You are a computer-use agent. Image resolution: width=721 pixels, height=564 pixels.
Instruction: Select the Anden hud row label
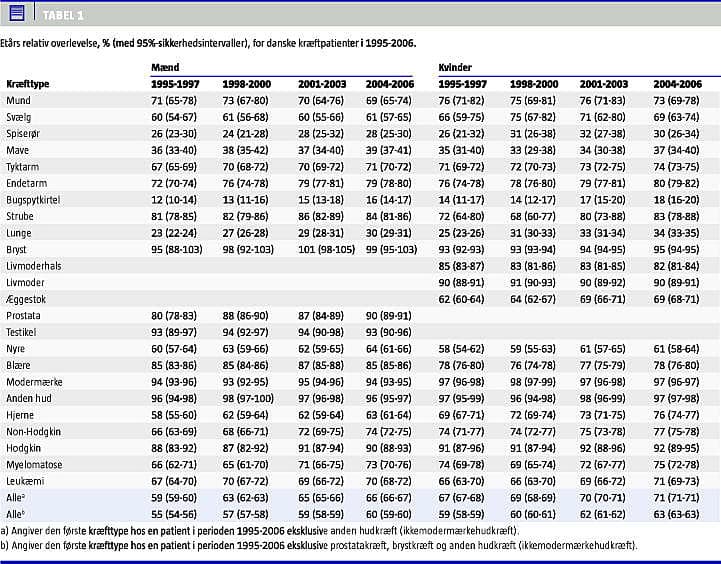point(29,396)
